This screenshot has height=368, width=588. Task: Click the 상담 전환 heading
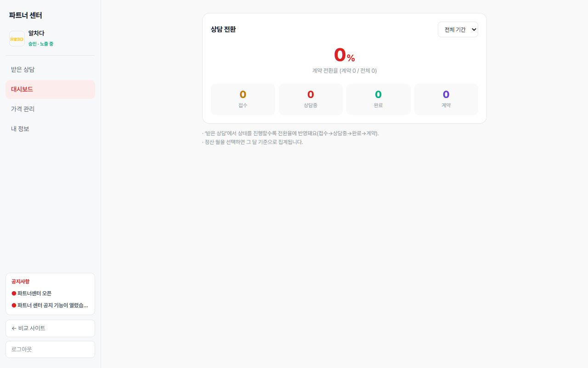pos(223,29)
